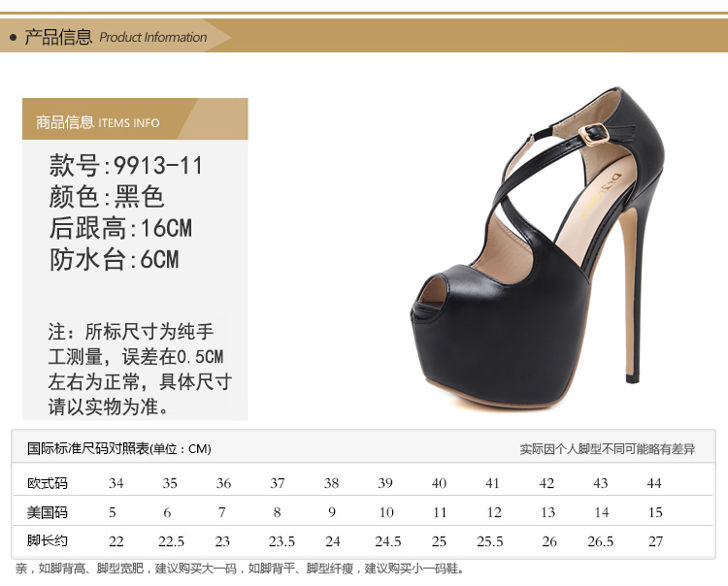Click the 防水台:6CM platform height line
The width and height of the screenshot is (728, 586).
tap(114, 259)
